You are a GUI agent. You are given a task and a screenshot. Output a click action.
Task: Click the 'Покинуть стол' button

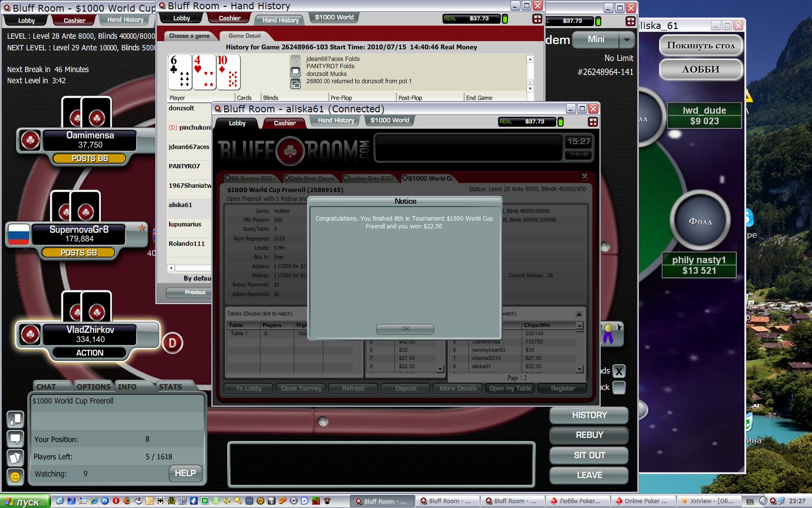(x=701, y=45)
